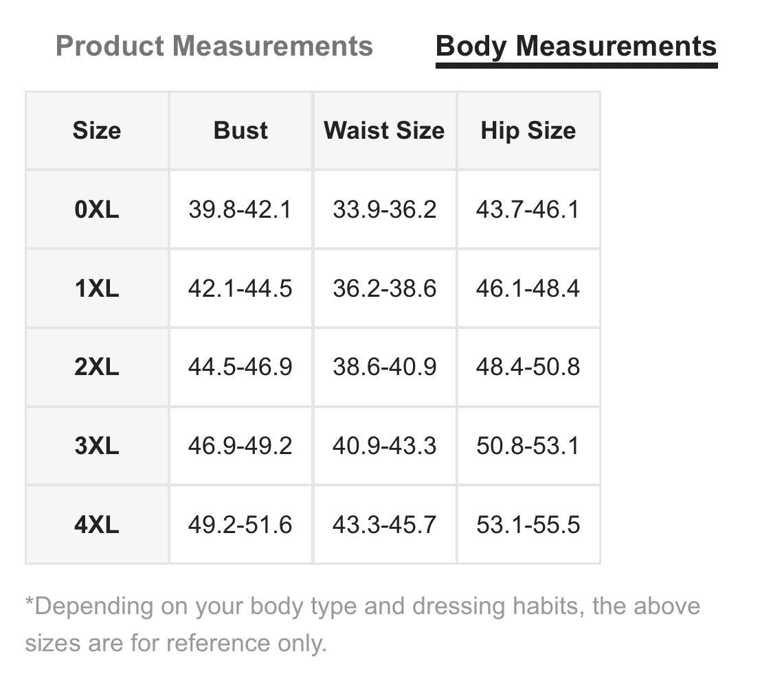Click the 4XL waist value 43.3-45.7
The image size is (773, 700).
[x=384, y=525]
